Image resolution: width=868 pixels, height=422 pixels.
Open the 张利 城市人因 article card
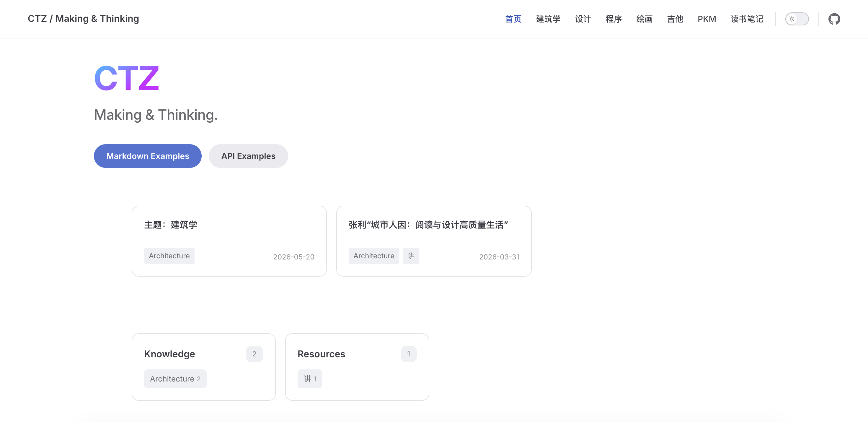click(434, 241)
